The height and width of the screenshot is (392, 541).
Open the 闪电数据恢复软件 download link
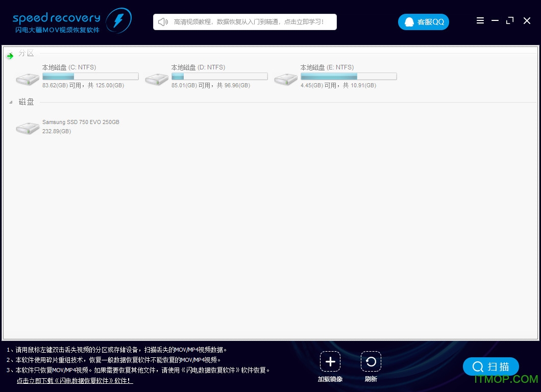75,381
